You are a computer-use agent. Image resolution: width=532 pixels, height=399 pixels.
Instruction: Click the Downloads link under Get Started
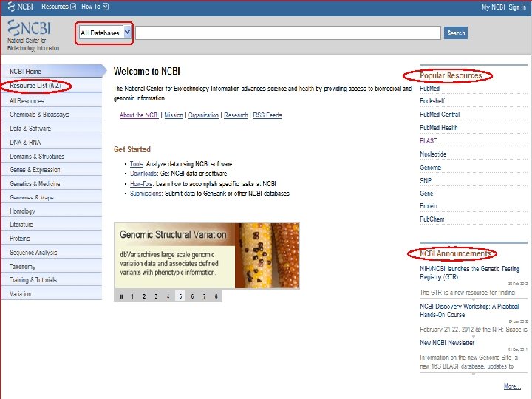143,174
